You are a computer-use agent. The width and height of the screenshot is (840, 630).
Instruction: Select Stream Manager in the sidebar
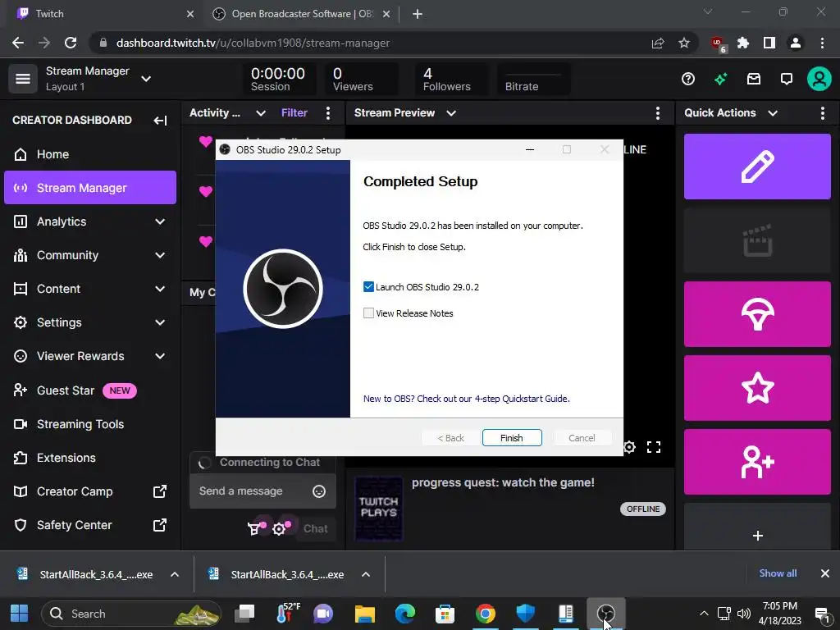coord(90,188)
